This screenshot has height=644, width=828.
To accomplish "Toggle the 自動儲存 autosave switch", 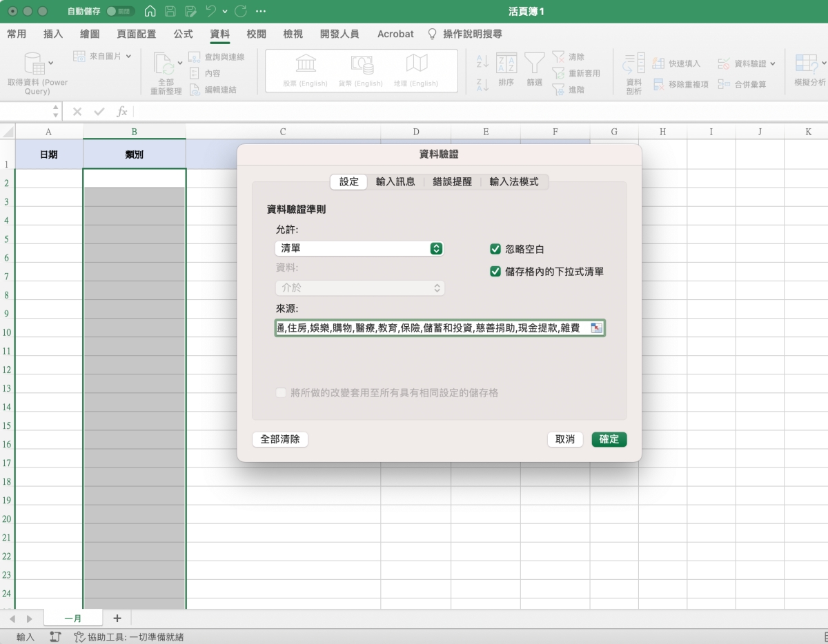I will pyautogui.click(x=120, y=12).
